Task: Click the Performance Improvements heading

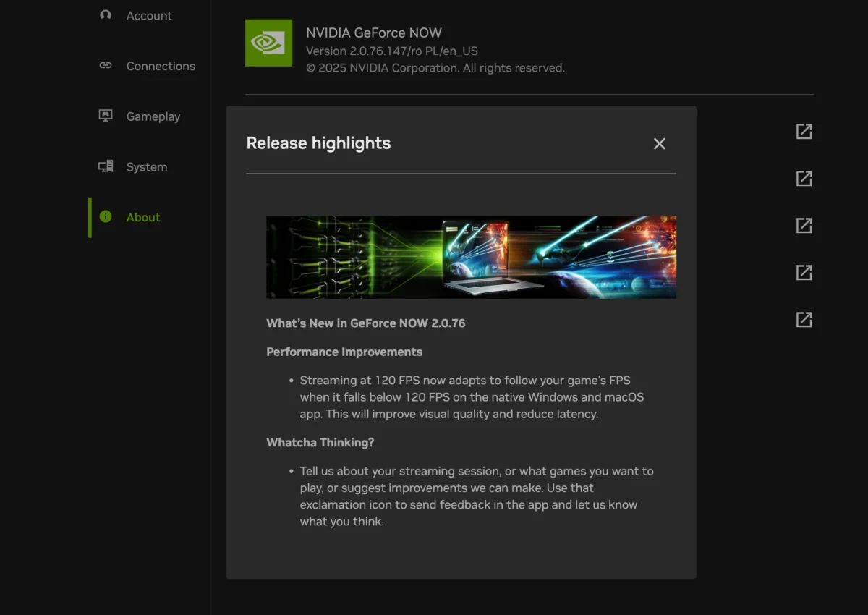Action: click(x=344, y=352)
